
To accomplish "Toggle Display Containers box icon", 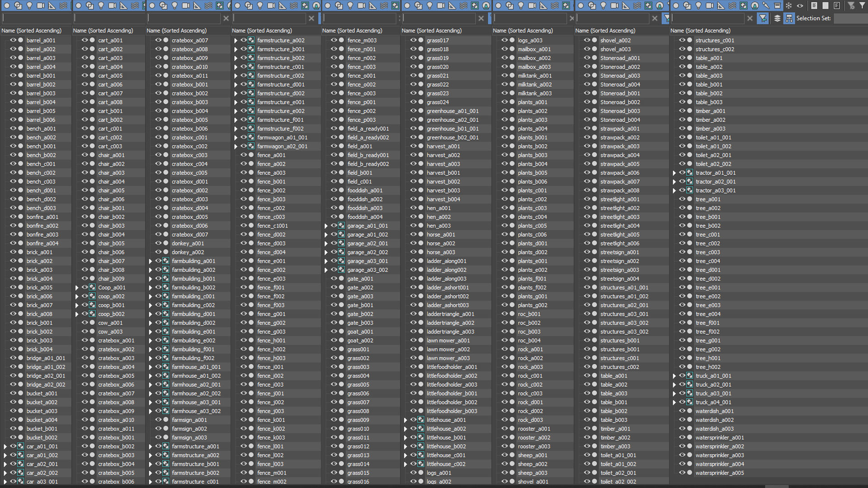I will pos(777,5).
